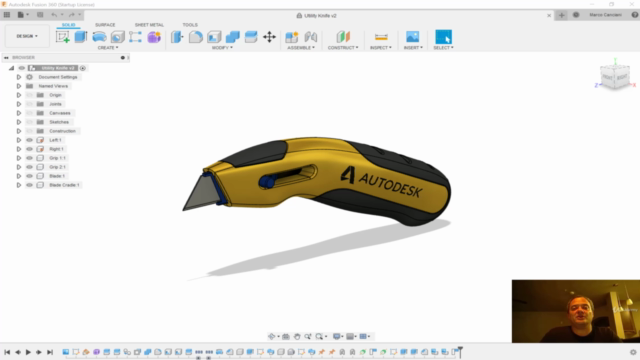Select the Rectangular Pattern tool
640x360 pixels.
[x=136, y=37]
